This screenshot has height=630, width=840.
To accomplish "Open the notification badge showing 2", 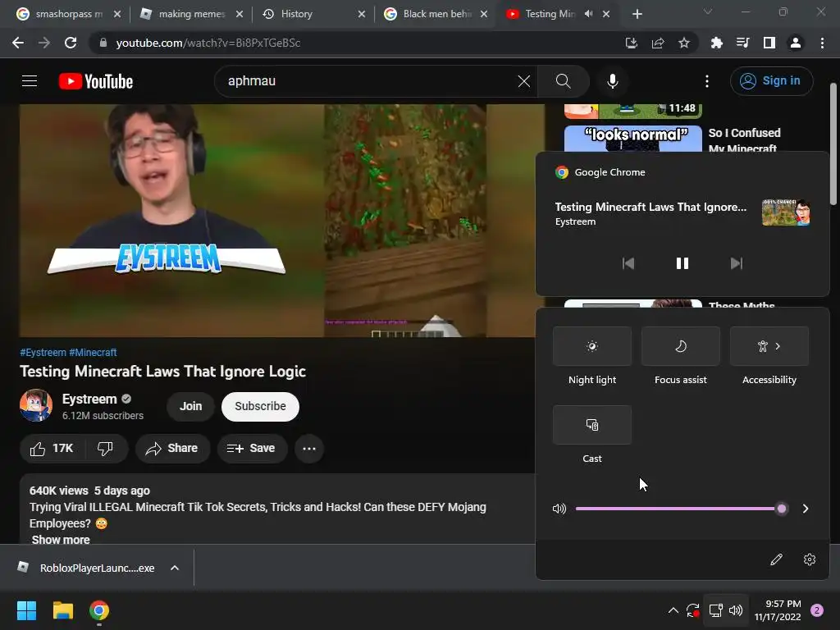I will (x=817, y=610).
